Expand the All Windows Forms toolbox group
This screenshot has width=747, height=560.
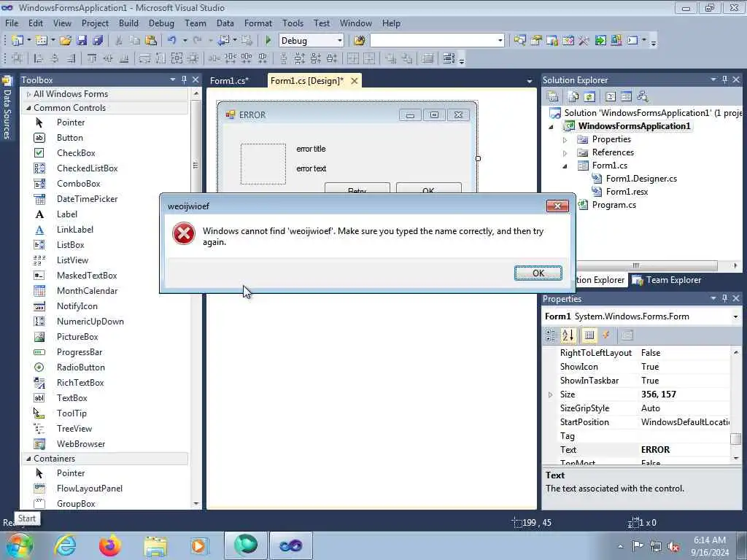pyautogui.click(x=28, y=94)
